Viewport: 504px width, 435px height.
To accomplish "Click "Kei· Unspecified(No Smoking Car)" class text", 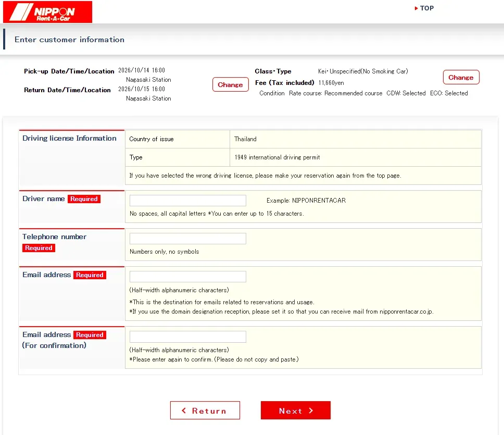I will click(x=363, y=71).
